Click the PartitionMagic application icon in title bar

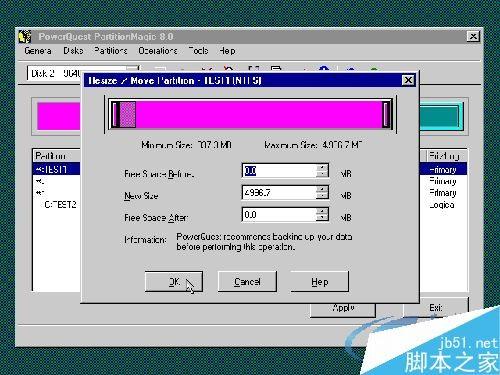tap(25, 37)
